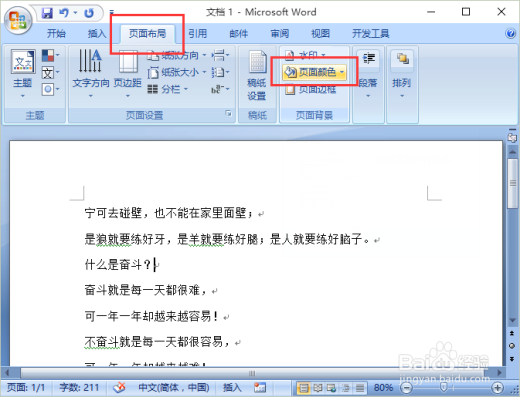Open the Office button menu

(18, 20)
